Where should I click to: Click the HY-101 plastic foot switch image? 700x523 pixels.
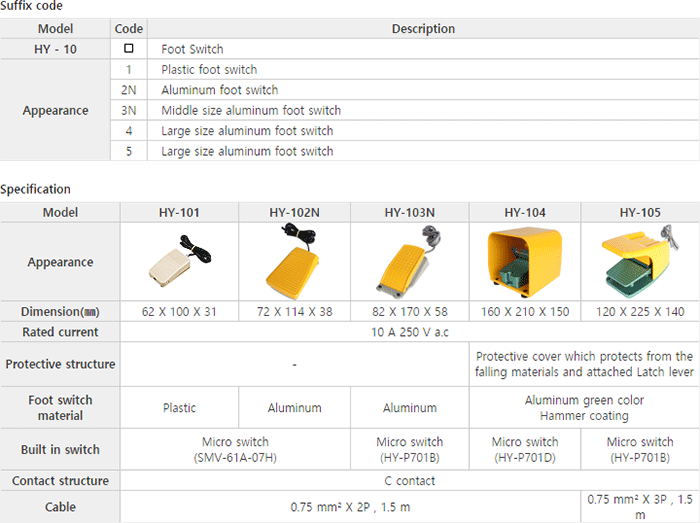[179, 262]
